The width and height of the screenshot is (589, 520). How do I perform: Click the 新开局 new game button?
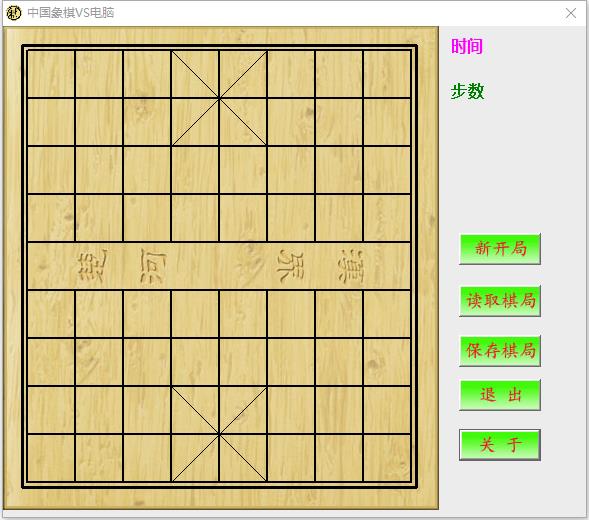(500, 249)
